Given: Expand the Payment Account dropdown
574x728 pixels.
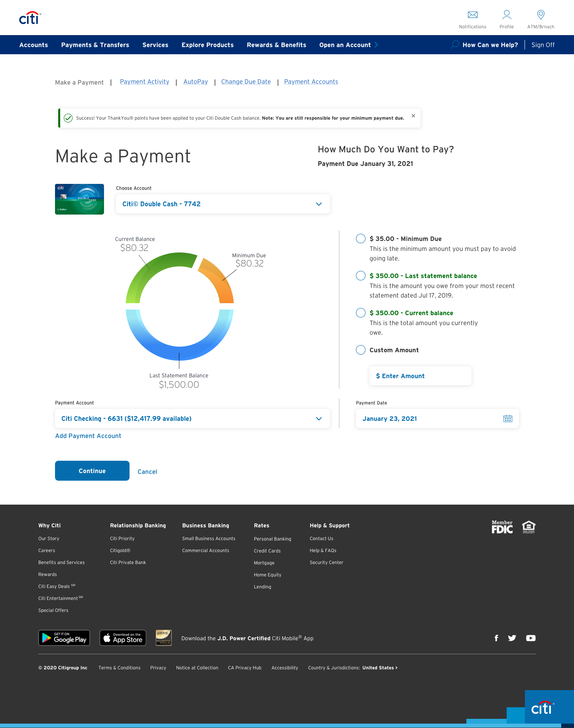Looking at the screenshot, I should coord(193,418).
